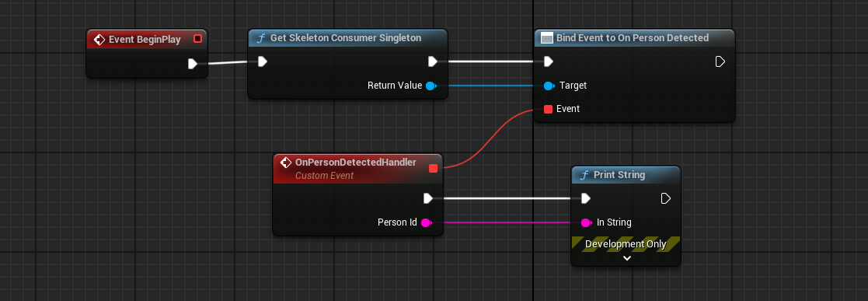Click Print String execution output pin
The height and width of the screenshot is (301, 868).
[666, 198]
